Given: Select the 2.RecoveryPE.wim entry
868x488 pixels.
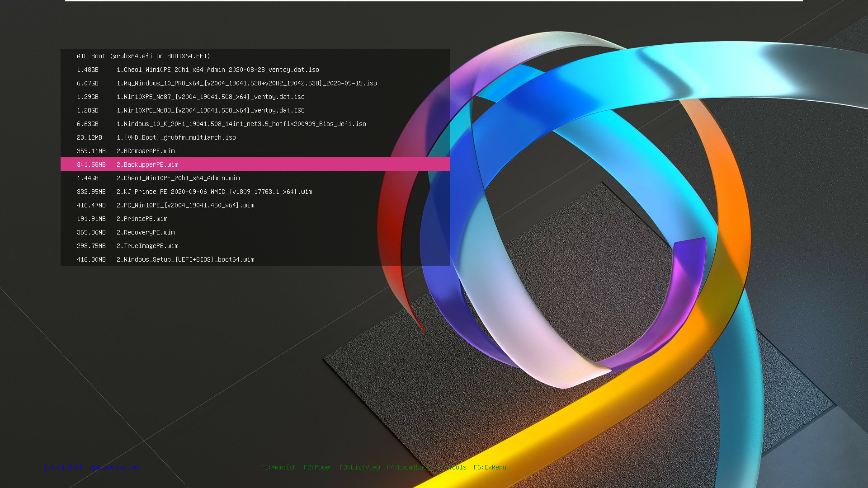Looking at the screenshot, I should click(x=255, y=232).
